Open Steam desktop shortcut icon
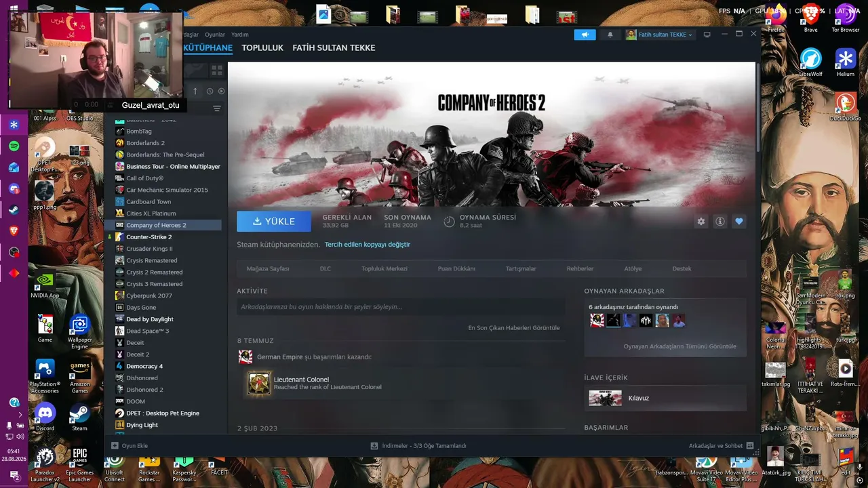The height and width of the screenshot is (488, 868). click(80, 415)
